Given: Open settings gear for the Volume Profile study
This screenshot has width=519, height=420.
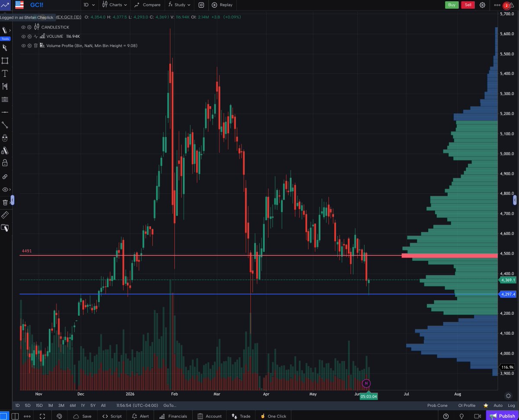Looking at the screenshot, I should pyautogui.click(x=29, y=45).
